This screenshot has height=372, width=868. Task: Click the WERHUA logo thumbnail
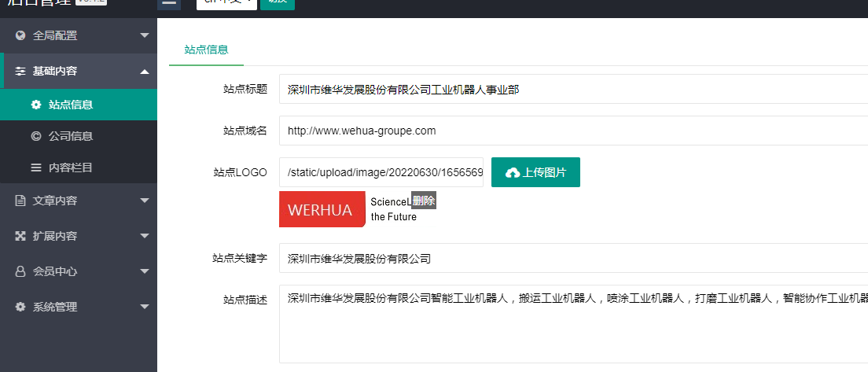click(322, 210)
